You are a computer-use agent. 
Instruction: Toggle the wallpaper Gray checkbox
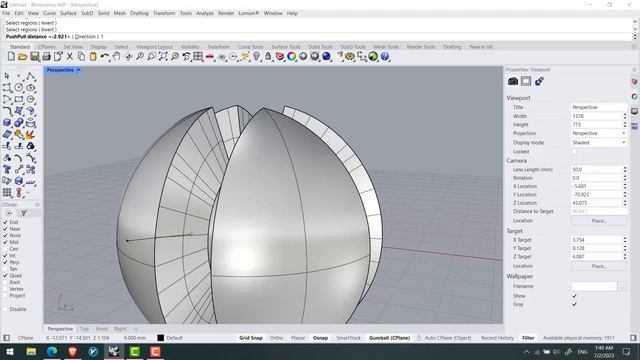point(574,304)
